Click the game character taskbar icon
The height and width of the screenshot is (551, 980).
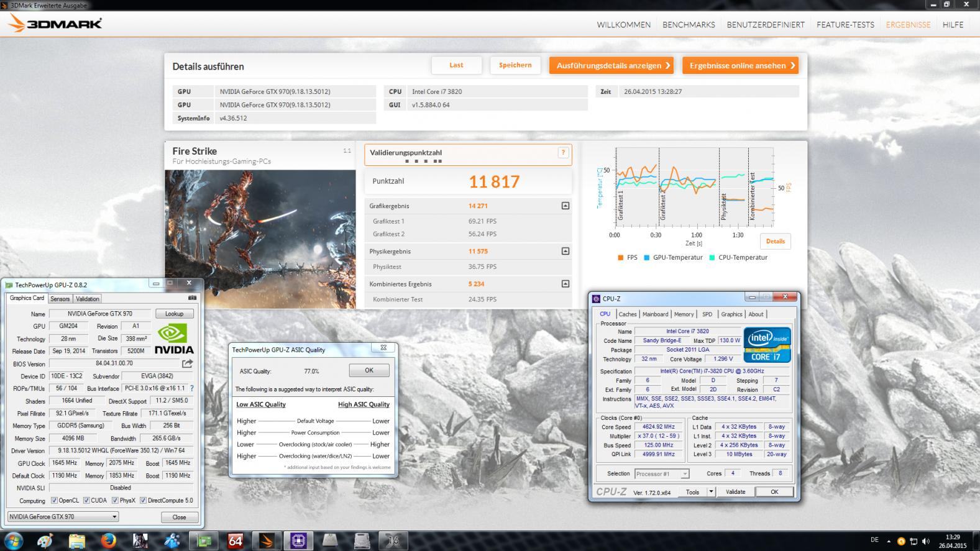[140, 541]
